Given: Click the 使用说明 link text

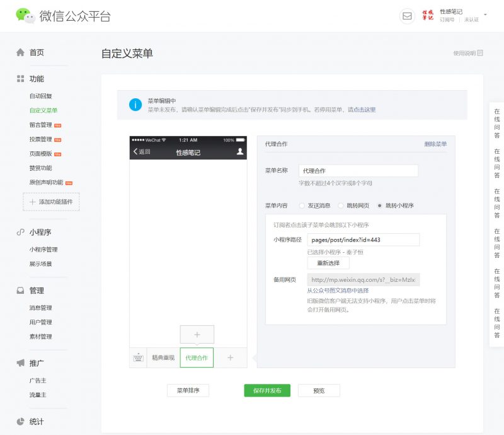Looking at the screenshot, I should point(464,53).
